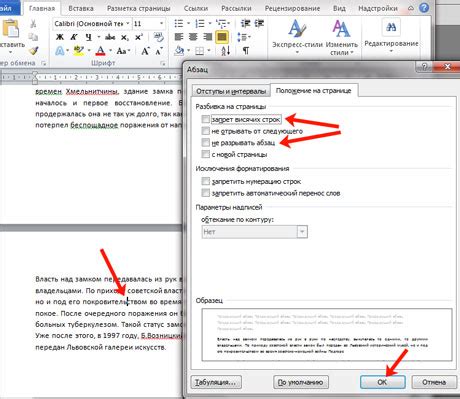Open the Вставка ribbon tab
Viewport: 460px width, 399px height.
(82, 8)
